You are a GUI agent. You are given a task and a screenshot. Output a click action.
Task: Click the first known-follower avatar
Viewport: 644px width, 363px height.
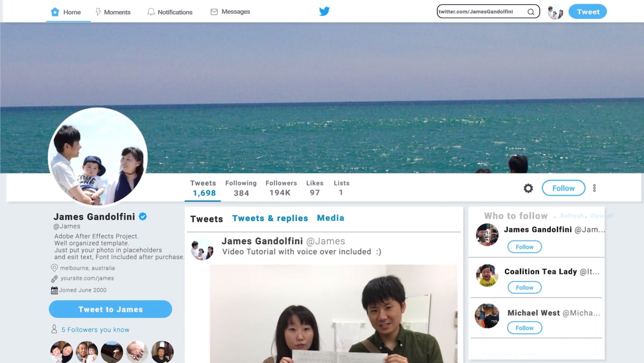coord(61,352)
